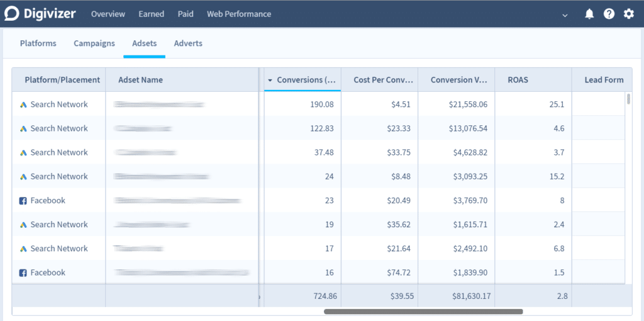Viewport: 644px width, 321px height.
Task: Click the Facebook icon in last row
Action: [23, 273]
